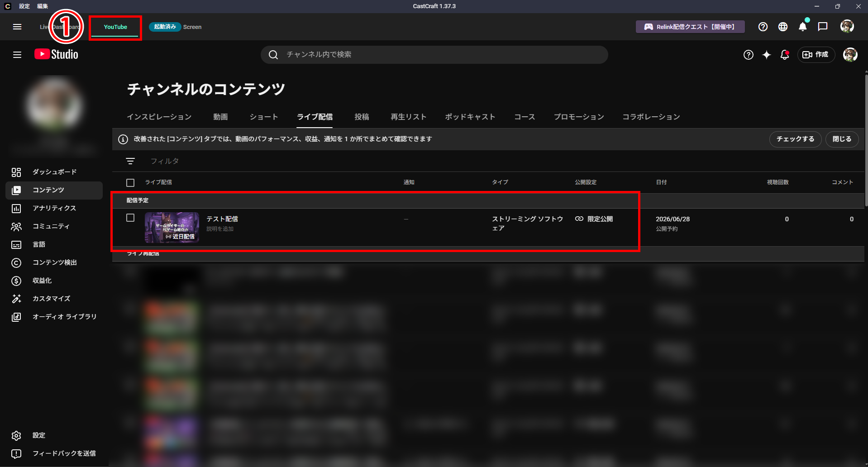Open the コース tab

point(525,117)
